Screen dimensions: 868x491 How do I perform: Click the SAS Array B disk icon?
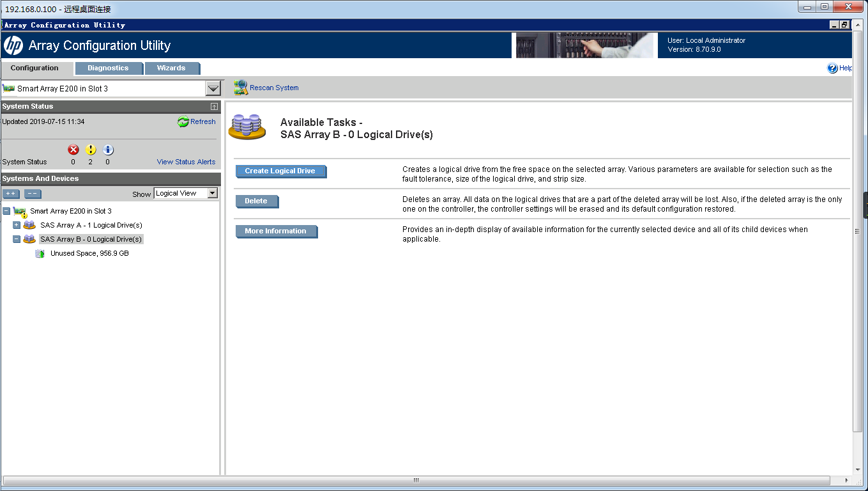[x=29, y=239]
